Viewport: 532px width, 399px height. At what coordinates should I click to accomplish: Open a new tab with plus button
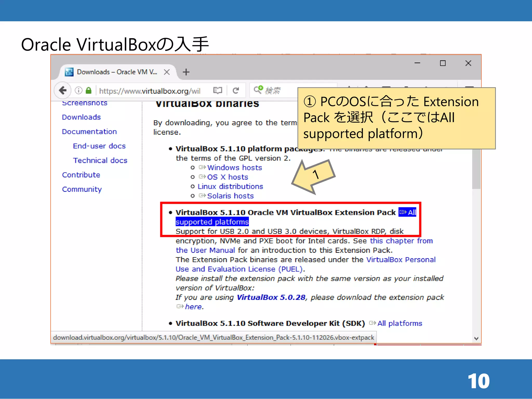pyautogui.click(x=186, y=72)
